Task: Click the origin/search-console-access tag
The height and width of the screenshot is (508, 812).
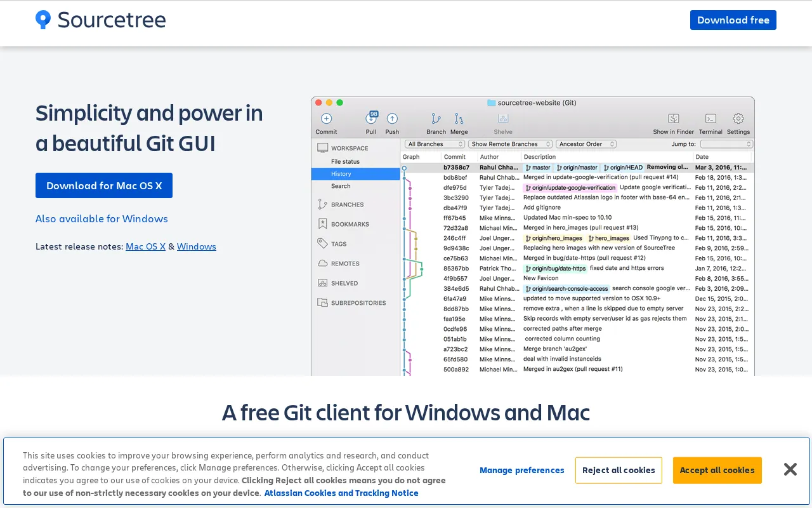Action: tap(566, 289)
